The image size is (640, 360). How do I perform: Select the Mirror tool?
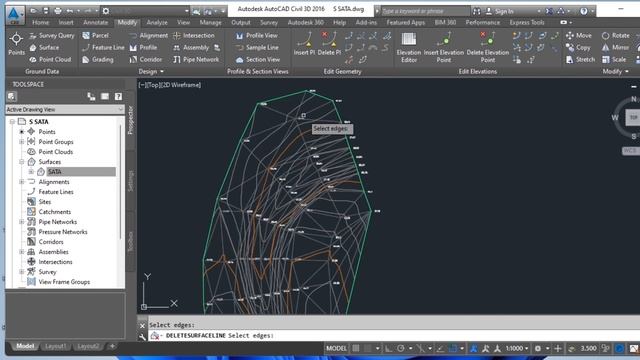tap(615, 48)
